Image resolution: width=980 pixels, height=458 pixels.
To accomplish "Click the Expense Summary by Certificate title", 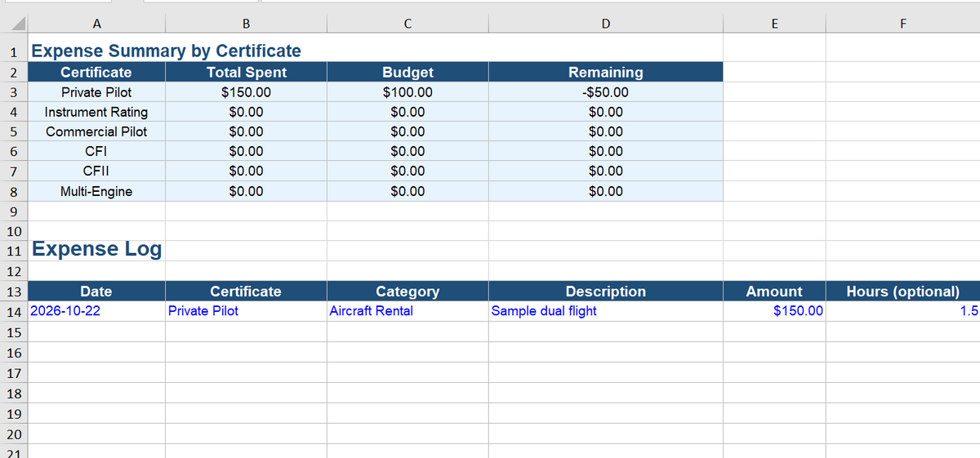I will coord(166,51).
